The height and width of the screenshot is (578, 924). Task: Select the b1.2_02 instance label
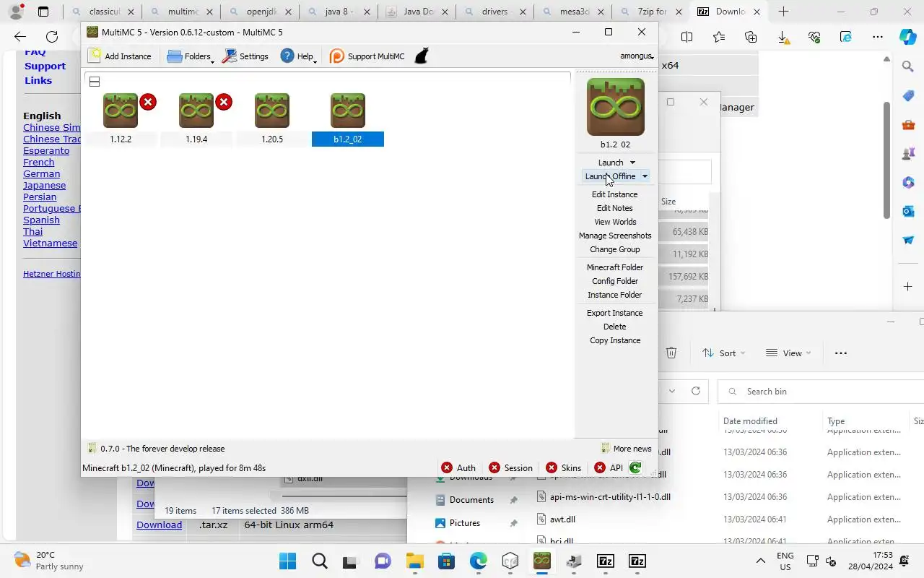(348, 139)
